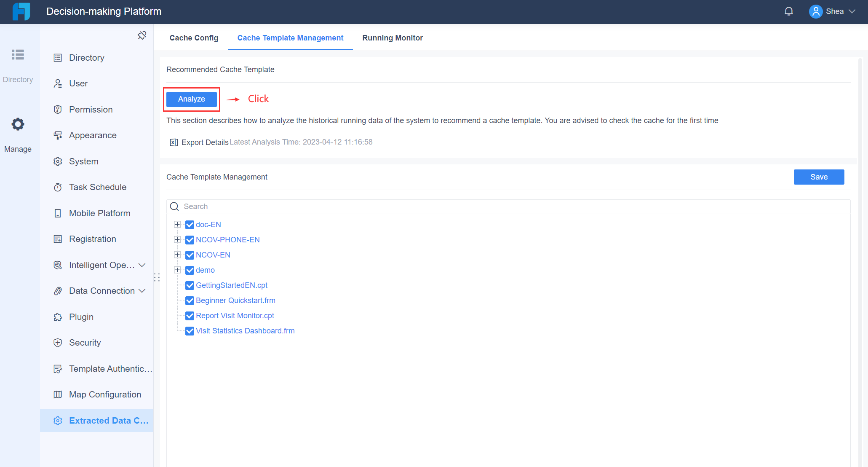Screen dimensions: 868x467
Task: Click the Extracted Data Config gear icon
Action: point(58,420)
